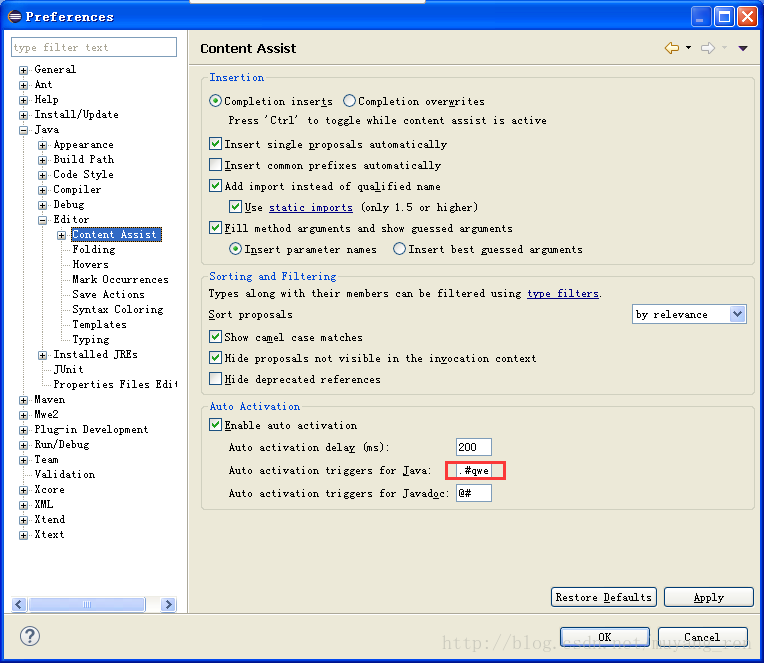Click the help question mark icon
The image size is (764, 663).
30,636
